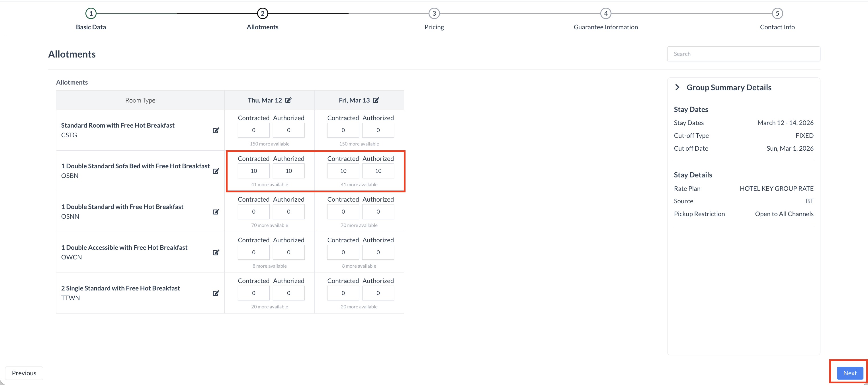Image resolution: width=868 pixels, height=385 pixels.
Task: Open step 3 Pricing
Action: tap(434, 13)
